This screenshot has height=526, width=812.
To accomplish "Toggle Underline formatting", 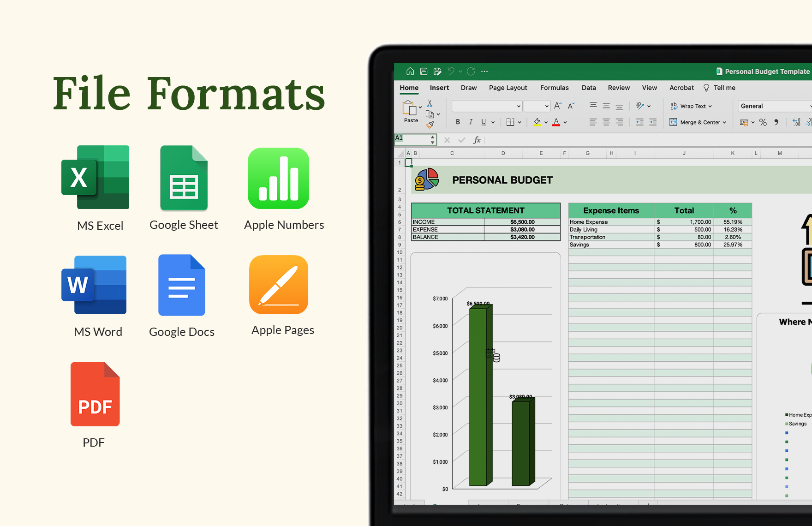I will coord(484,122).
